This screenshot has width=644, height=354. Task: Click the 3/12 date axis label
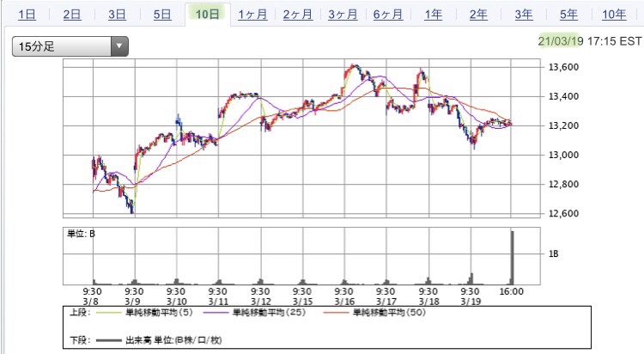pos(261,302)
